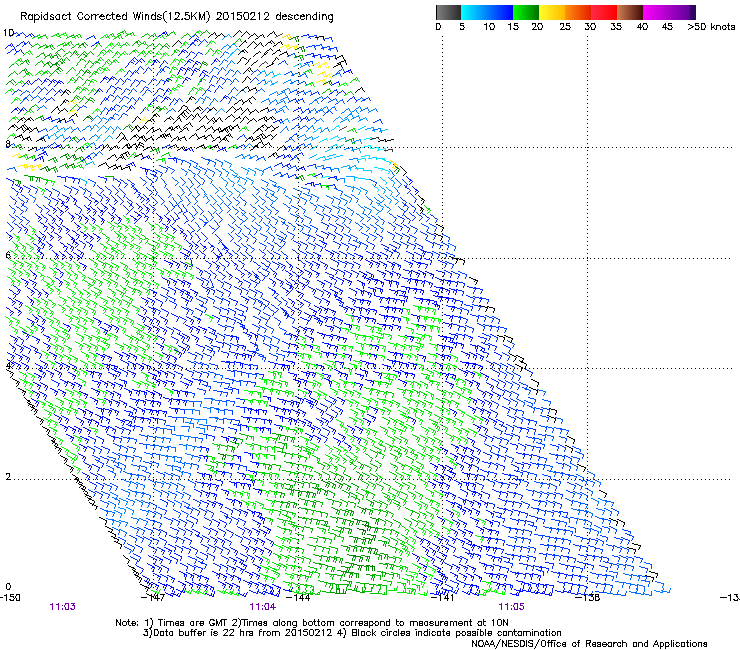Click the '40' label under the color bar
Viewport: 740px width, 650px height.
pos(642,27)
